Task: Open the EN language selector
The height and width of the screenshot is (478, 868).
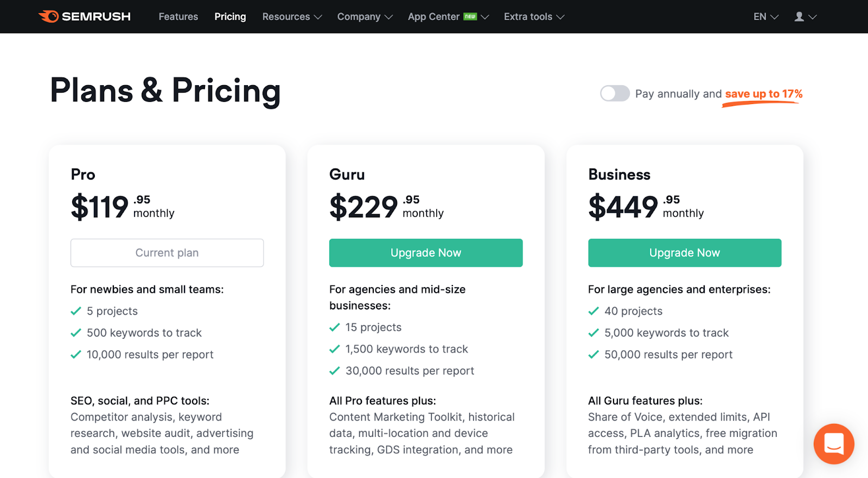Action: click(765, 17)
